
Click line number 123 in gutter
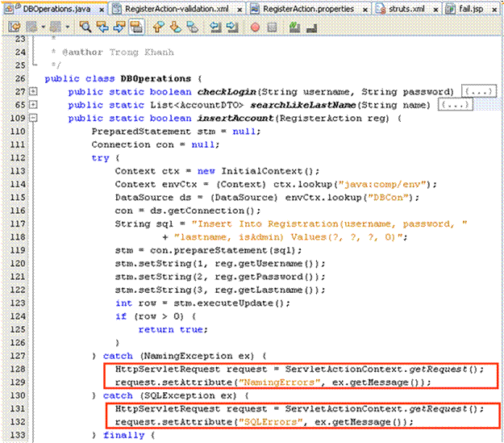tap(18, 303)
